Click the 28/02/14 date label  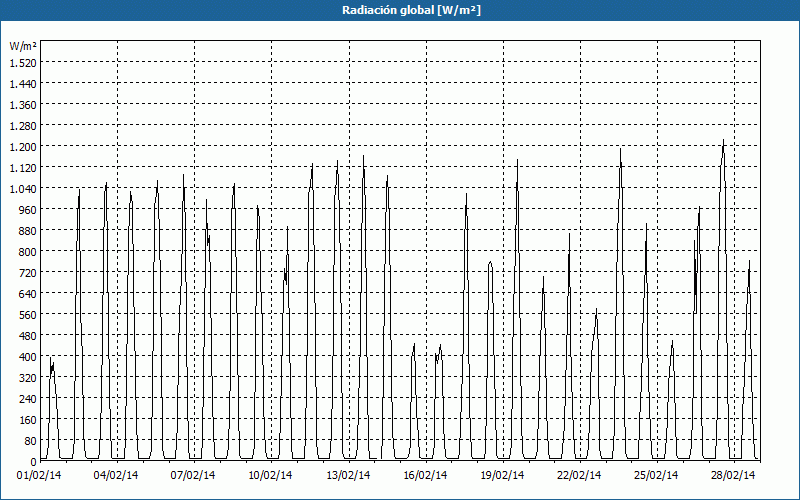[x=733, y=476]
